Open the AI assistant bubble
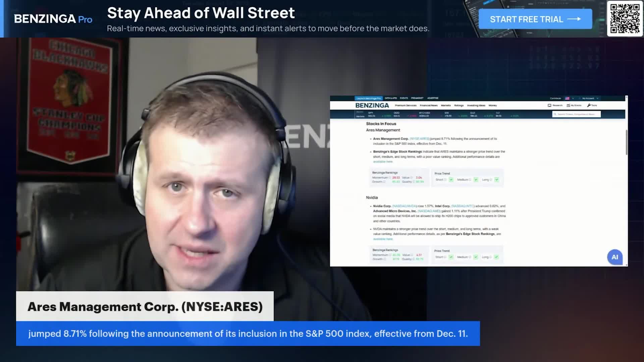The height and width of the screenshot is (362, 644). [615, 257]
